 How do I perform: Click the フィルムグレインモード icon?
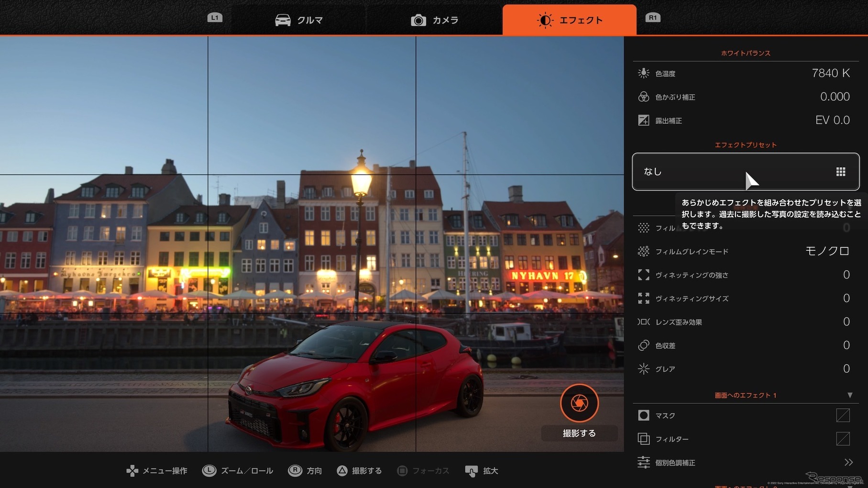(644, 251)
